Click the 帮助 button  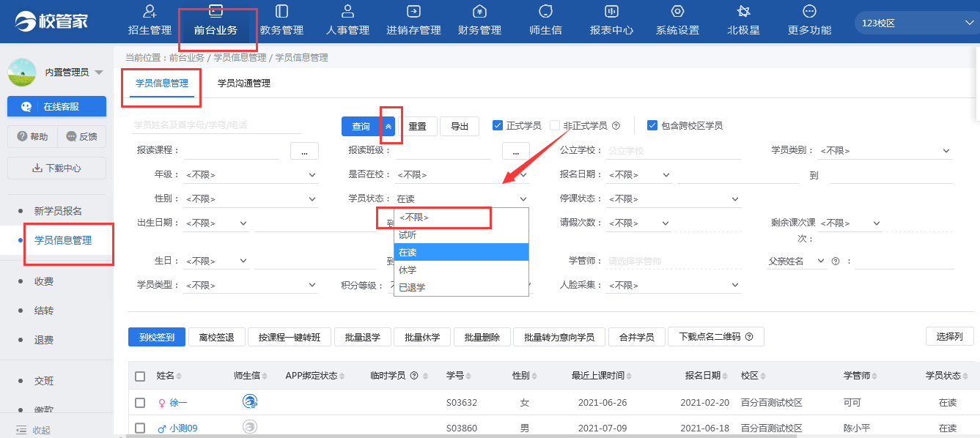point(32,136)
